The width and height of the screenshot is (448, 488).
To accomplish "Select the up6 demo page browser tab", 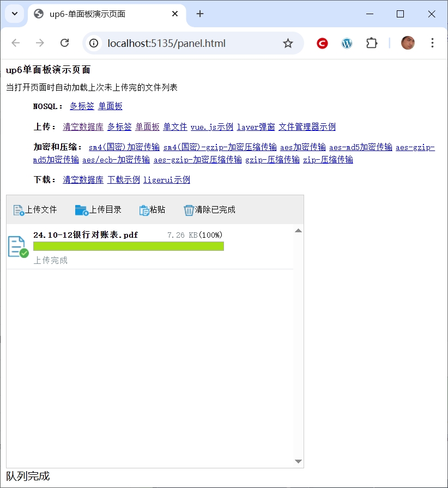I will tap(104, 14).
